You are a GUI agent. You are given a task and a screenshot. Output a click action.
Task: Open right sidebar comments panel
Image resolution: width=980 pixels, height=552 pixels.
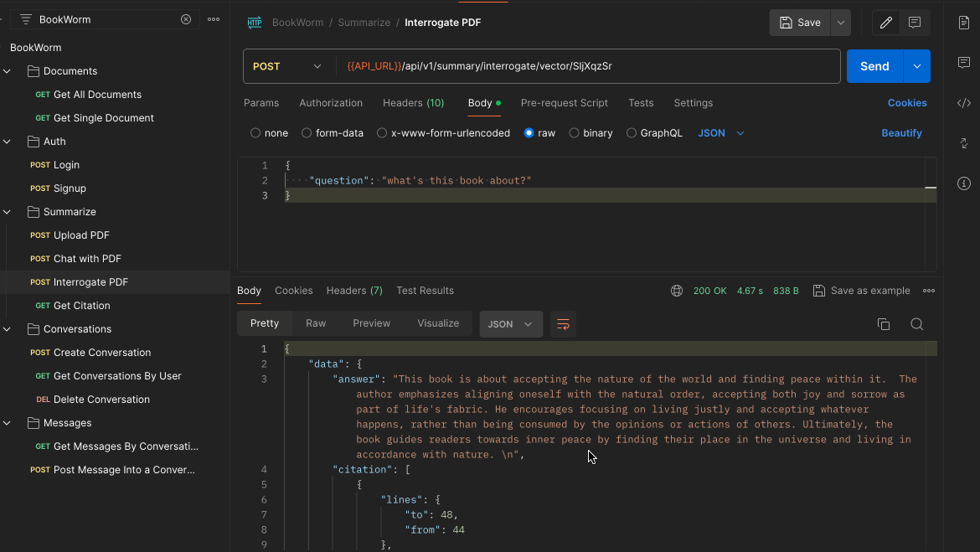point(964,63)
